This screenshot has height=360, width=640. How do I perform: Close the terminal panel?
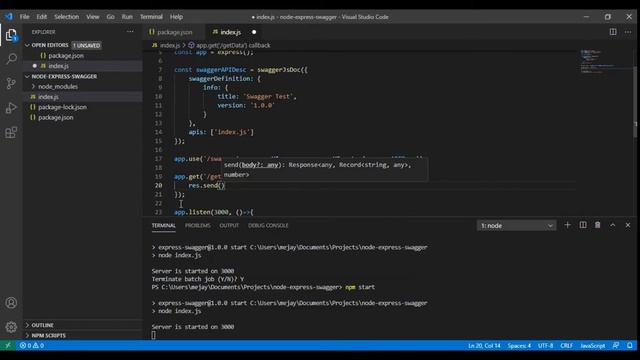(x=628, y=225)
